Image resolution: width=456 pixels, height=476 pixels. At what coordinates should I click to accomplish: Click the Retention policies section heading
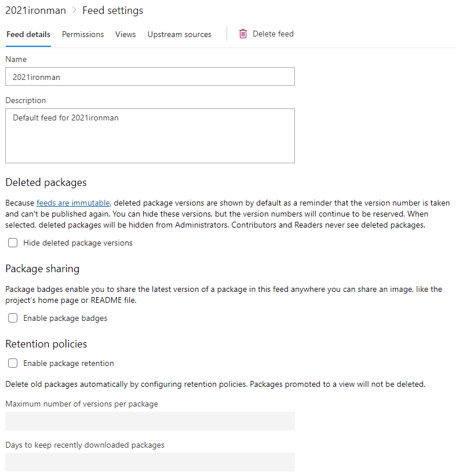(46, 344)
